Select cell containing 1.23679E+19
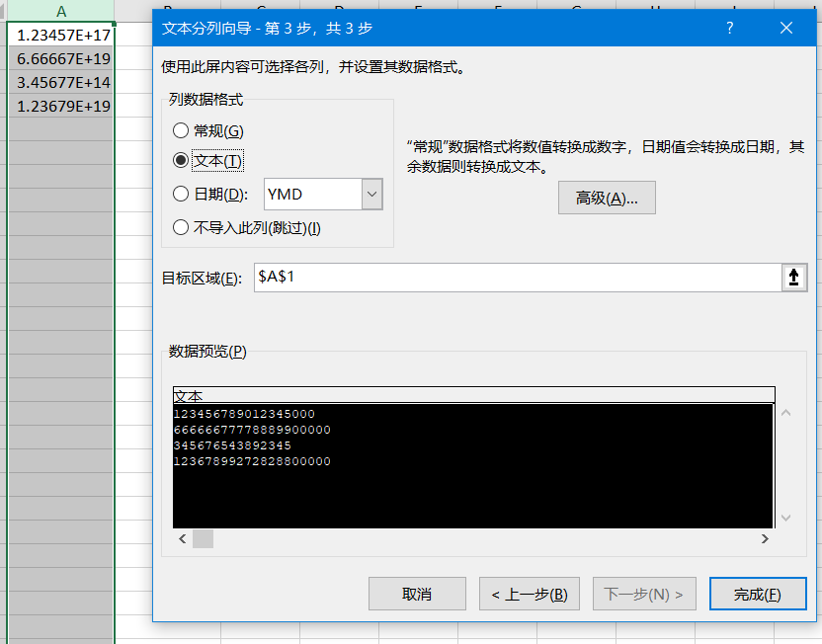The height and width of the screenshot is (644, 822). click(61, 106)
